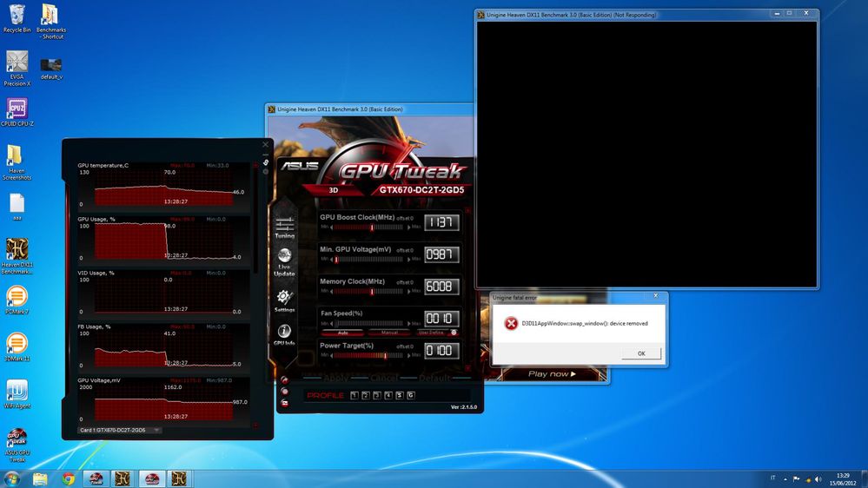Click the Memory Clock value field 6008
The height and width of the screenshot is (488, 868).
pos(441,287)
